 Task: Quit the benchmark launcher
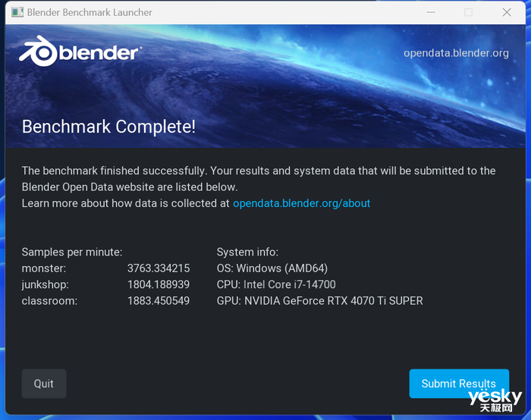click(x=44, y=384)
